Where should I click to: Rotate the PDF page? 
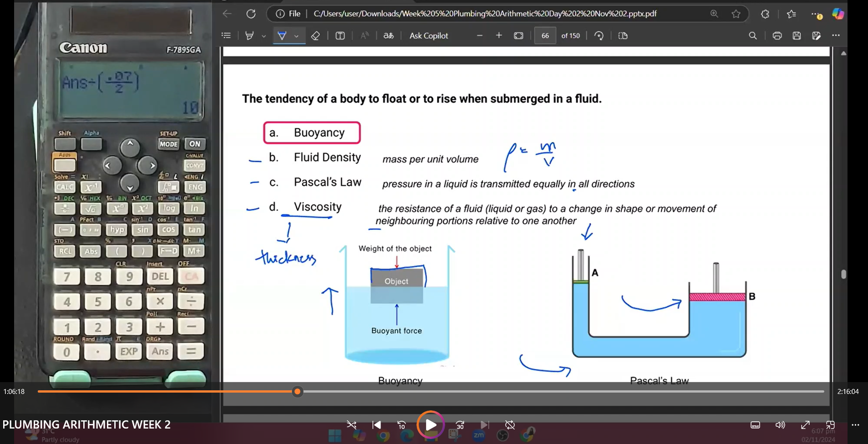(599, 35)
